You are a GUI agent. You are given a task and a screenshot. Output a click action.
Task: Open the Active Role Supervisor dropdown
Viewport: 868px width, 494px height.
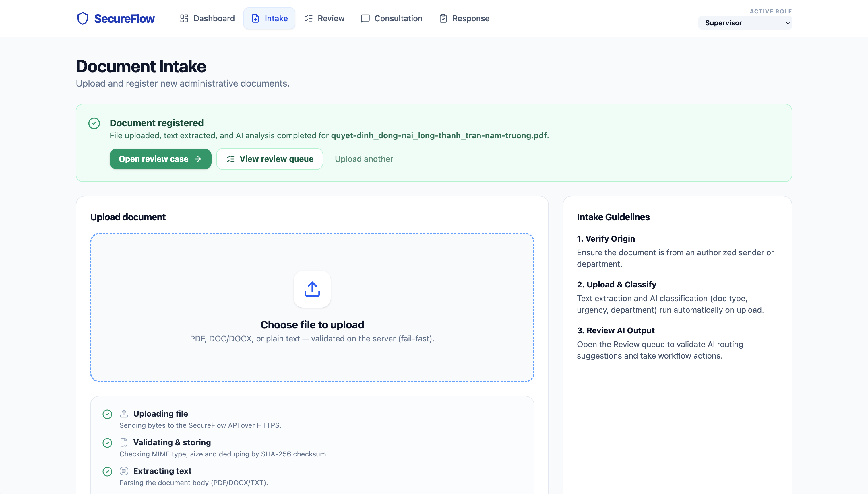(x=745, y=23)
